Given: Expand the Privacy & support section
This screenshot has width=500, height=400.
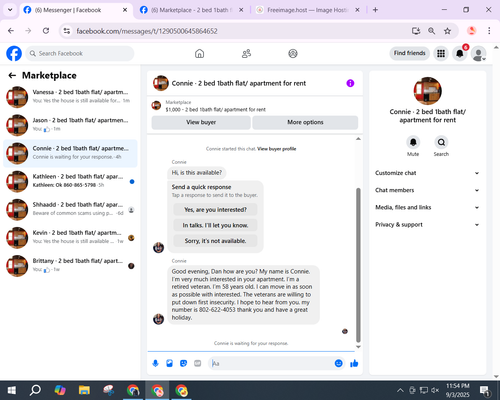Looking at the screenshot, I should (x=427, y=225).
